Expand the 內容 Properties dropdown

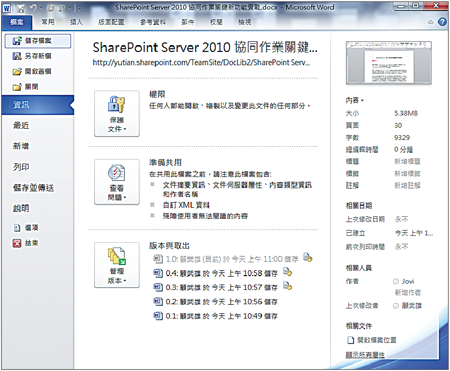point(355,100)
